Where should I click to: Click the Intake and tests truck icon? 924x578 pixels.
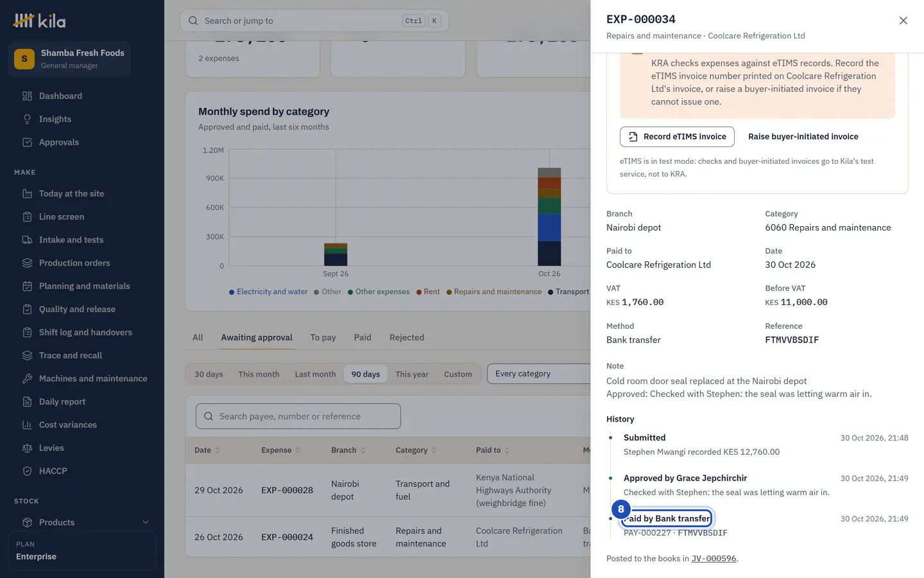tap(27, 240)
